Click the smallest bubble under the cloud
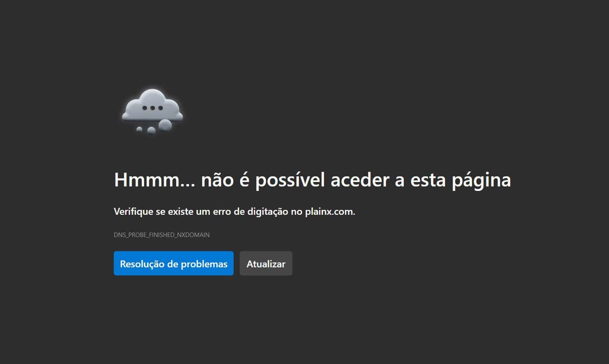The width and height of the screenshot is (609, 364). (139, 129)
